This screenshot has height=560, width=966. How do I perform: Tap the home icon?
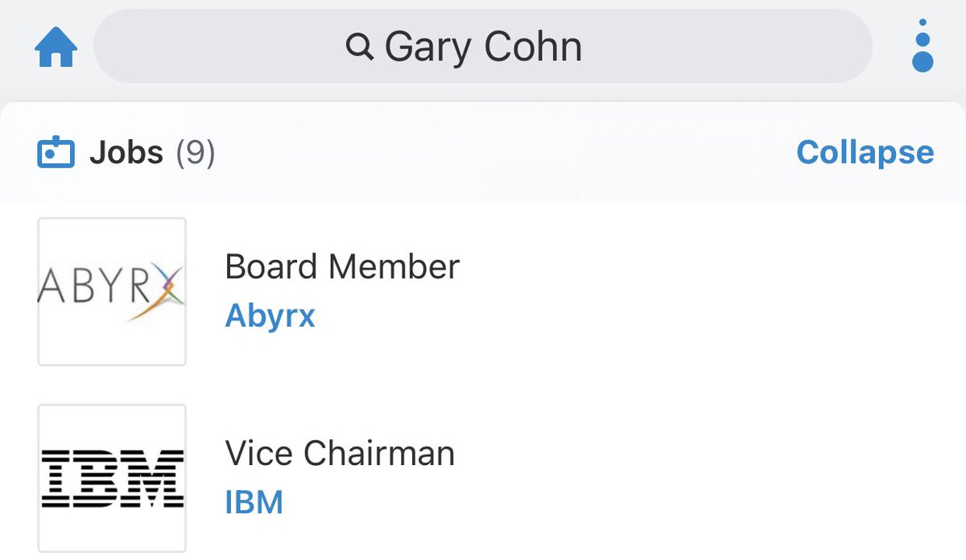click(56, 47)
